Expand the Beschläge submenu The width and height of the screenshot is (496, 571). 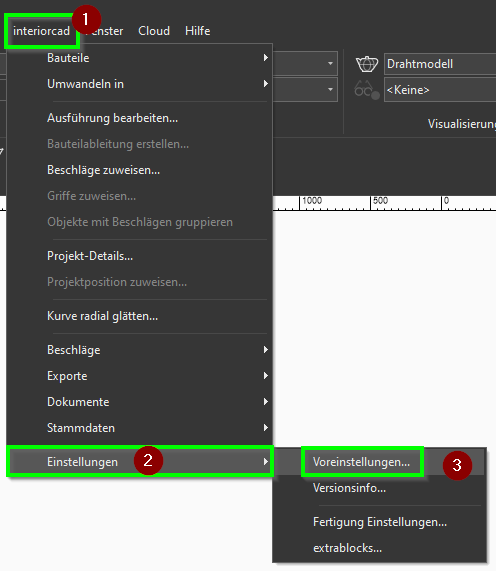(139, 350)
